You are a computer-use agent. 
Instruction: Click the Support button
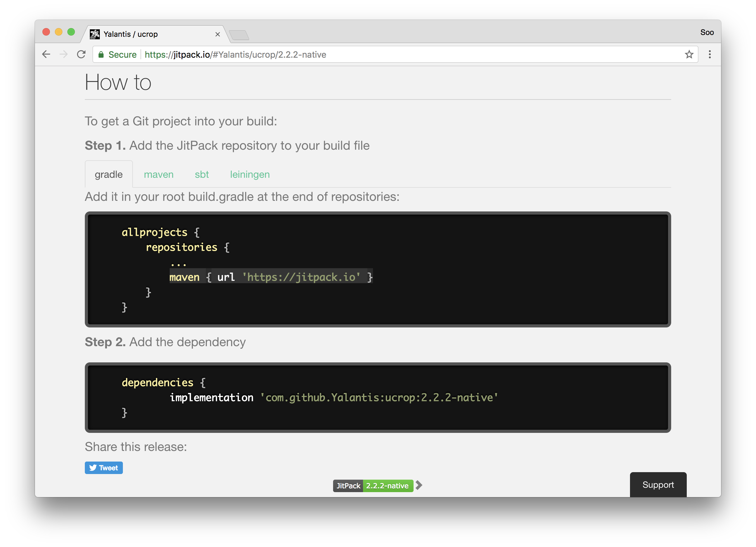click(x=658, y=485)
